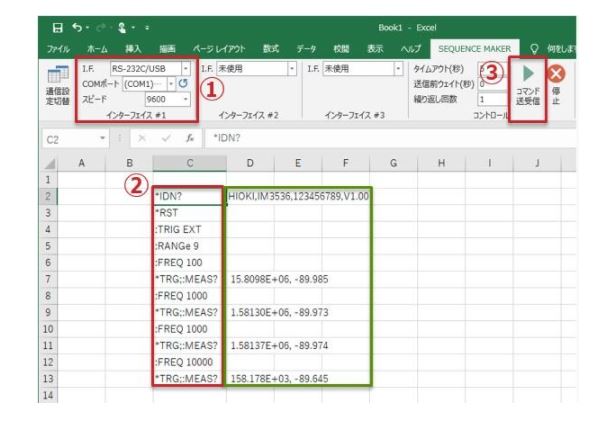This screenshot has width=610, height=434.
Task: Click the Name Box showing C2
Action: [x=70, y=139]
